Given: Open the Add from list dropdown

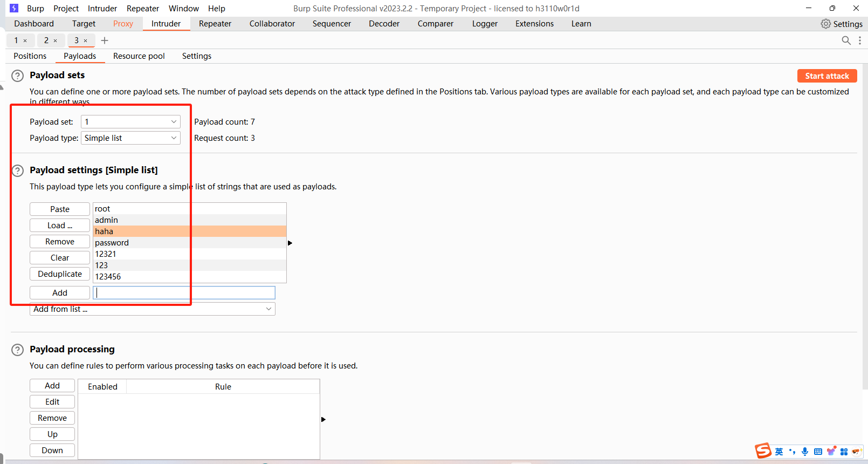Looking at the screenshot, I should tap(153, 309).
